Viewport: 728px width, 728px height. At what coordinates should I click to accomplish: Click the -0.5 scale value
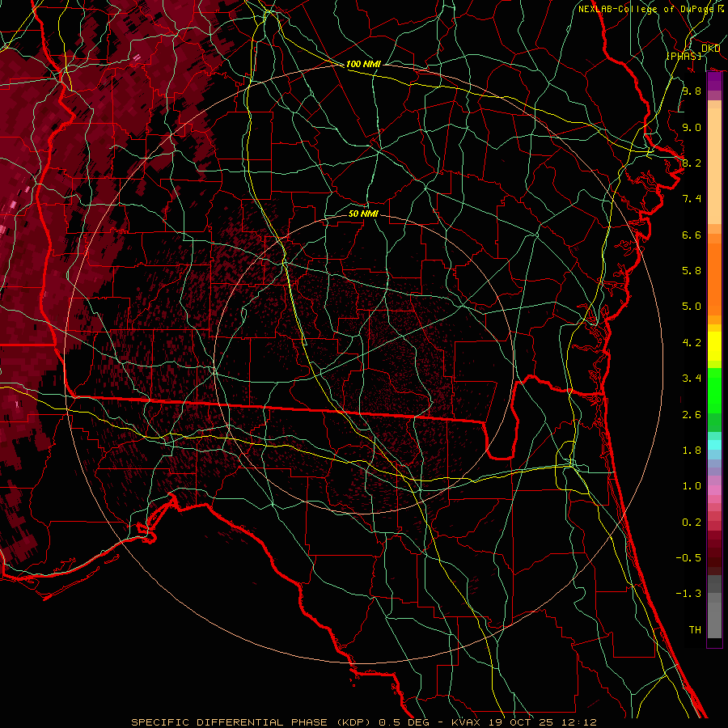(x=688, y=558)
